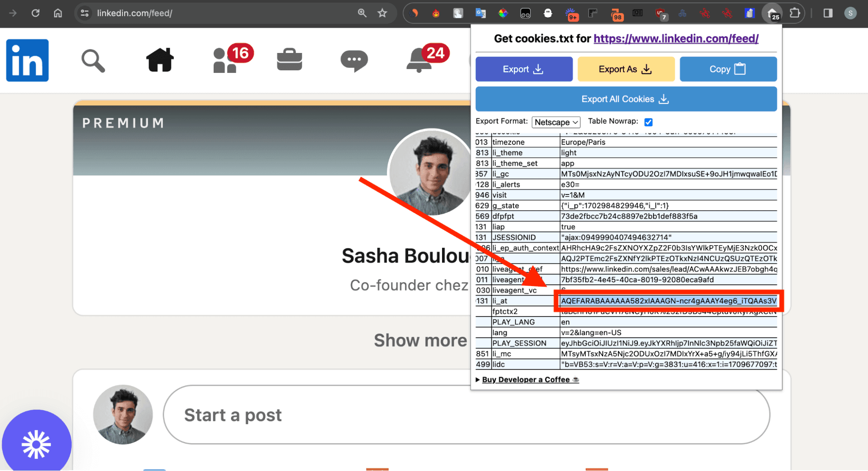Toggle the bookmark star in the address bar
868x471 pixels.
pos(383,13)
